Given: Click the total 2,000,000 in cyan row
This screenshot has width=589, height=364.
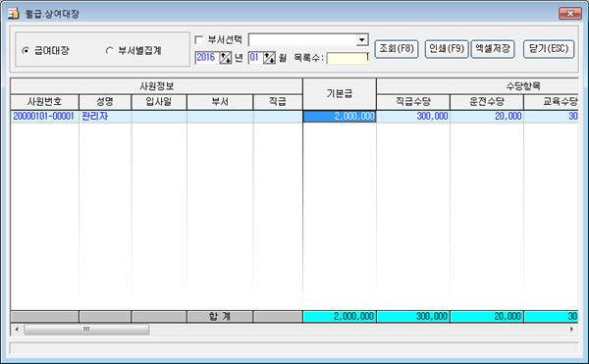Looking at the screenshot, I should [x=340, y=317].
